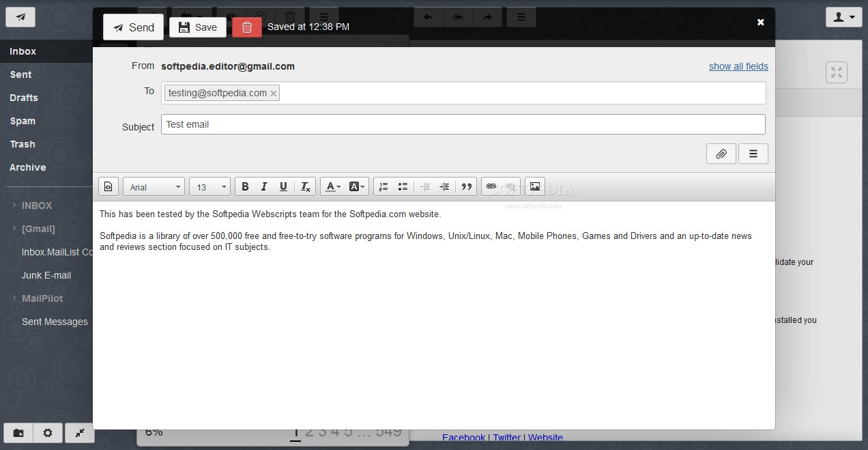
Task: Delete the draft with the red trash button
Action: 247,27
